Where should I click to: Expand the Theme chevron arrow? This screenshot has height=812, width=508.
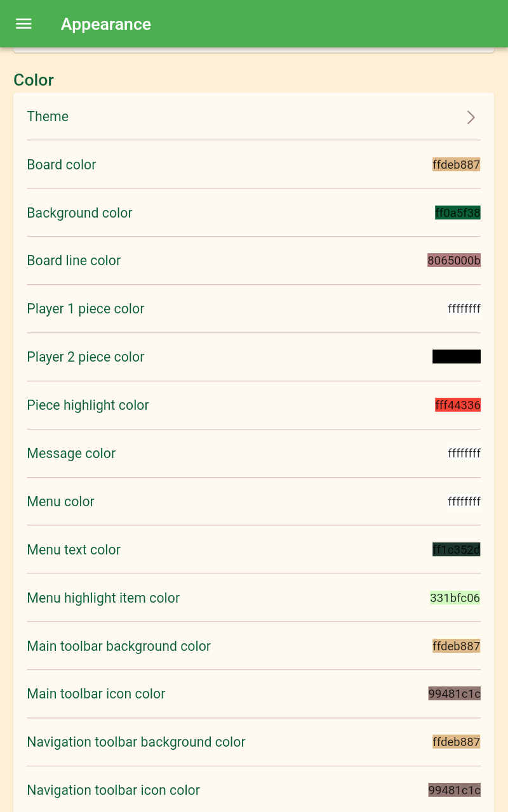pyautogui.click(x=471, y=117)
